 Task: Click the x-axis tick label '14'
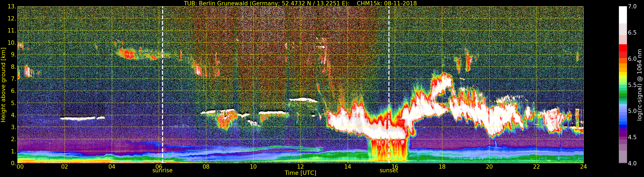pyautogui.click(x=348, y=167)
